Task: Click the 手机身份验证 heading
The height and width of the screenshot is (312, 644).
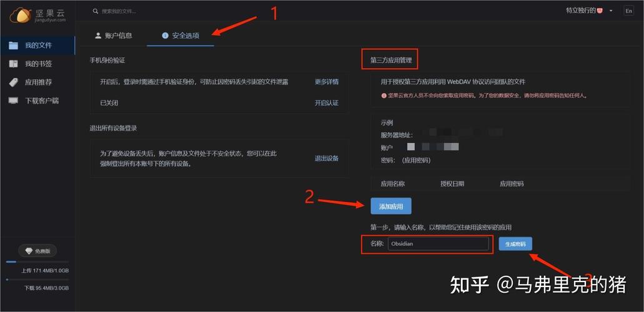Action: 107,61
